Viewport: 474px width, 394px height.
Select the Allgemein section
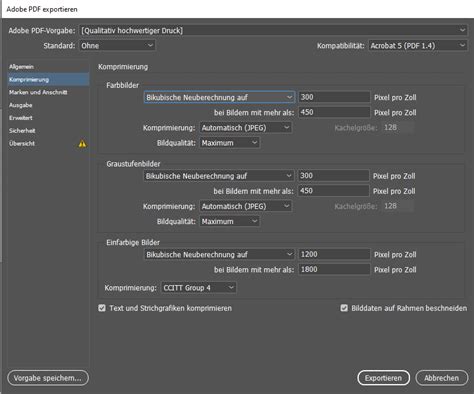click(48, 67)
